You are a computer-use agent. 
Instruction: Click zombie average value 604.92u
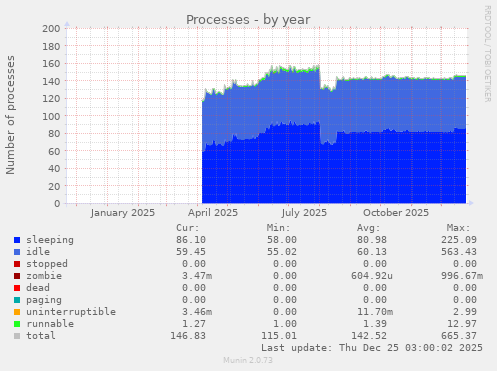point(372,276)
